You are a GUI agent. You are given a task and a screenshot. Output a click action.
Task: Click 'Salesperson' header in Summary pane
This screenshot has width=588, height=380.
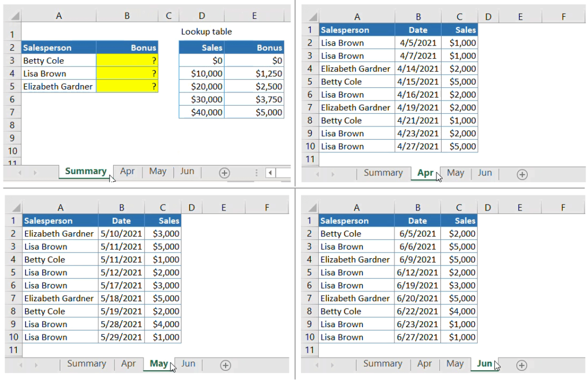click(x=59, y=48)
